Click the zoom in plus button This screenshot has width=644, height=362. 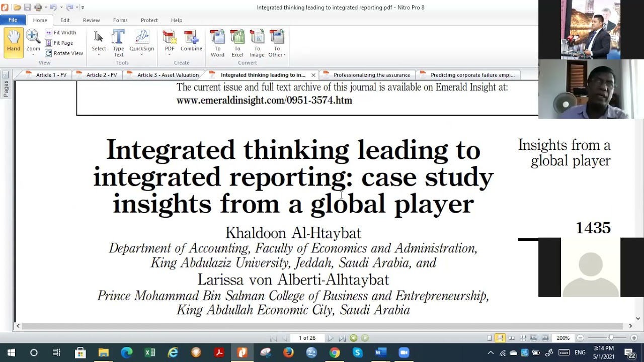click(x=634, y=338)
